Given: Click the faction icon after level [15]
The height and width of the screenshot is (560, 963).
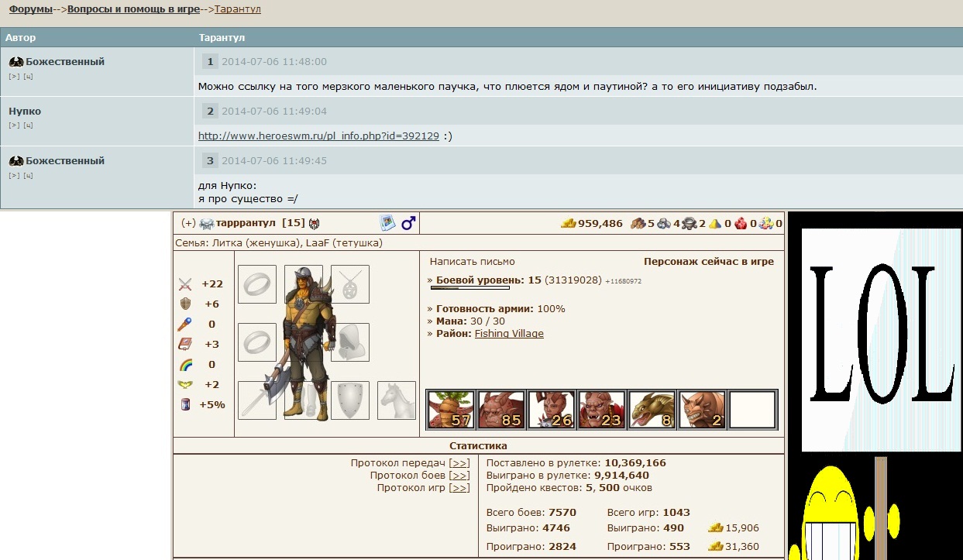Looking at the screenshot, I should tap(314, 224).
